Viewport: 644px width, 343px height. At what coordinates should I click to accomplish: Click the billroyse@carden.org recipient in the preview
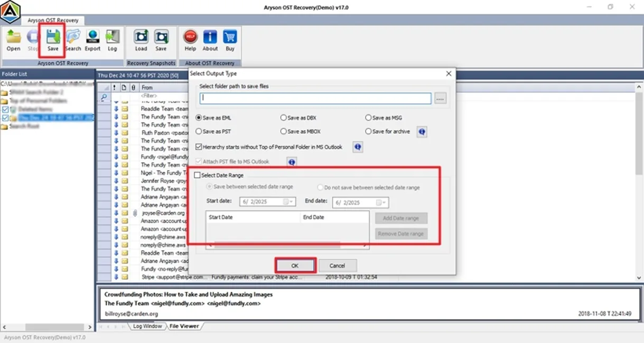click(132, 313)
